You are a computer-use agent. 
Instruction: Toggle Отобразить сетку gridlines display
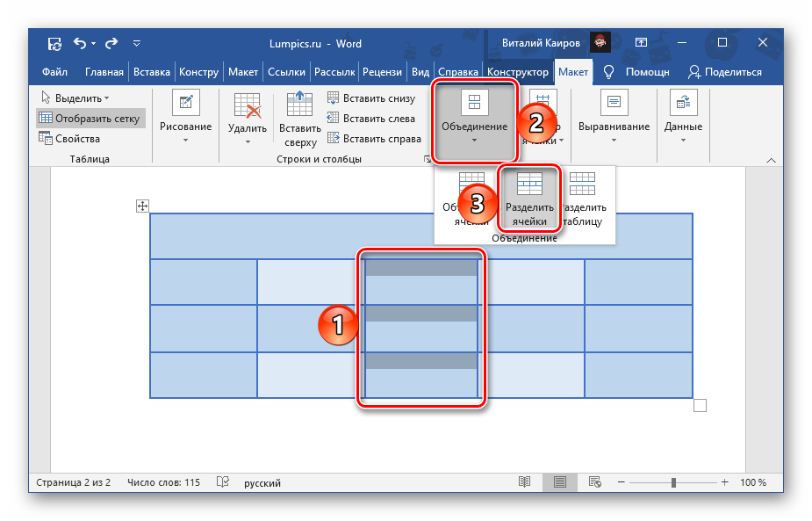(x=88, y=118)
